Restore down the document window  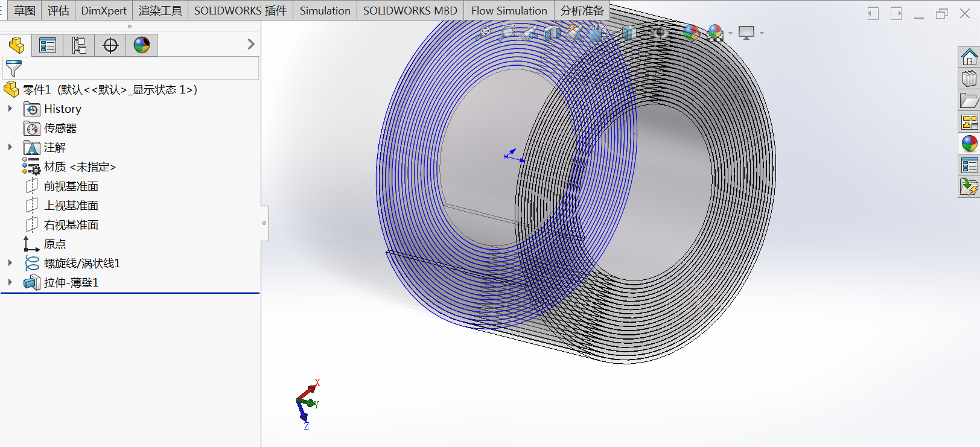tap(942, 13)
